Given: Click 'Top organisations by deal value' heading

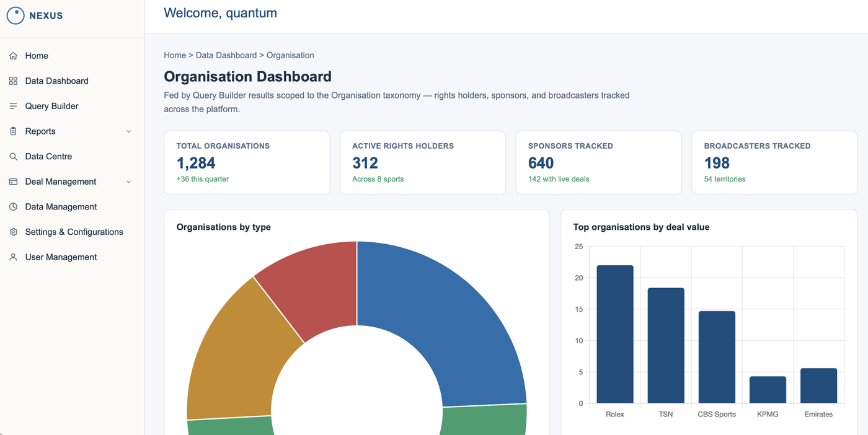Looking at the screenshot, I should pos(641,227).
